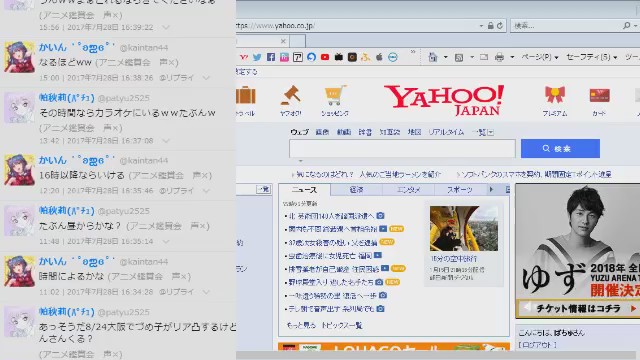The image size is (640, 360).
Task: Click the blue 検索 search button
Action: (x=560, y=149)
